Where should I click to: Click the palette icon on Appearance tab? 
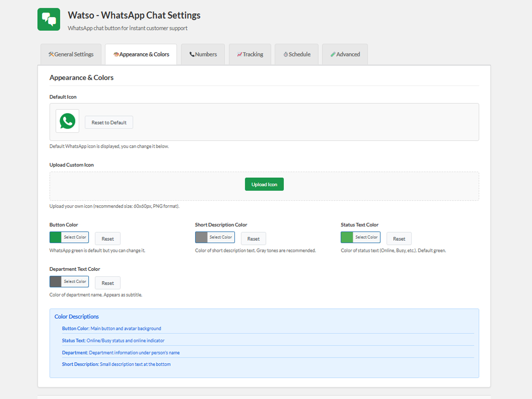point(116,55)
